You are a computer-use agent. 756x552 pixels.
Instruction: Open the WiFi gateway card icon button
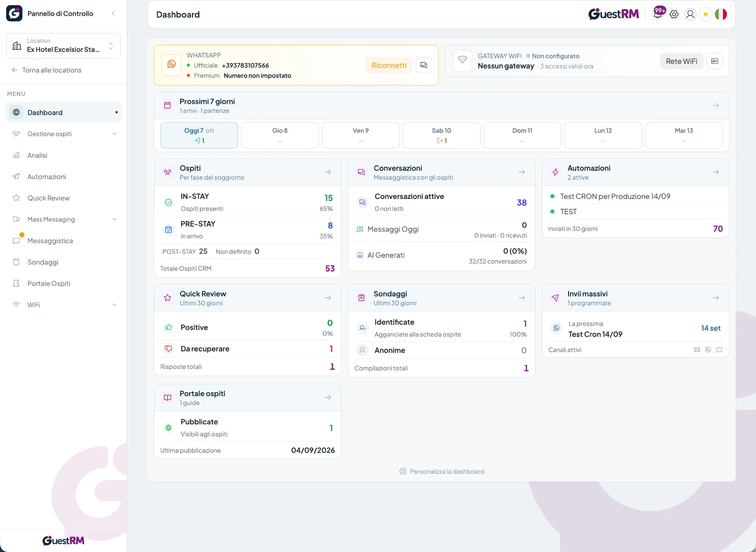coord(715,61)
